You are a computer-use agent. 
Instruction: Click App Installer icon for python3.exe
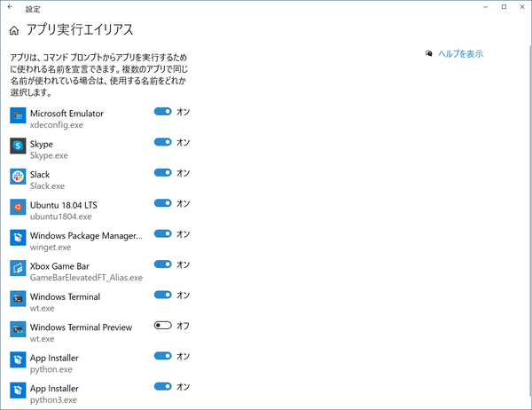(18, 391)
